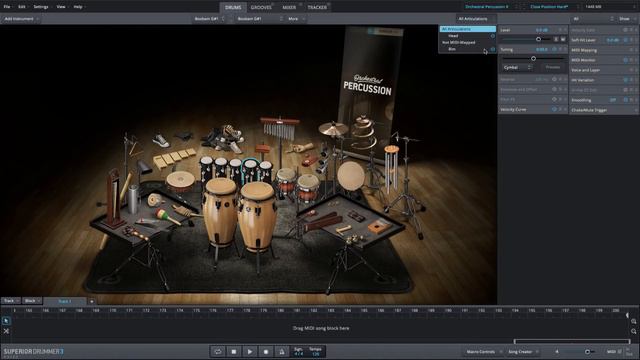
Task: Click the timeline zoom in magnifier
Action: click(x=633, y=322)
